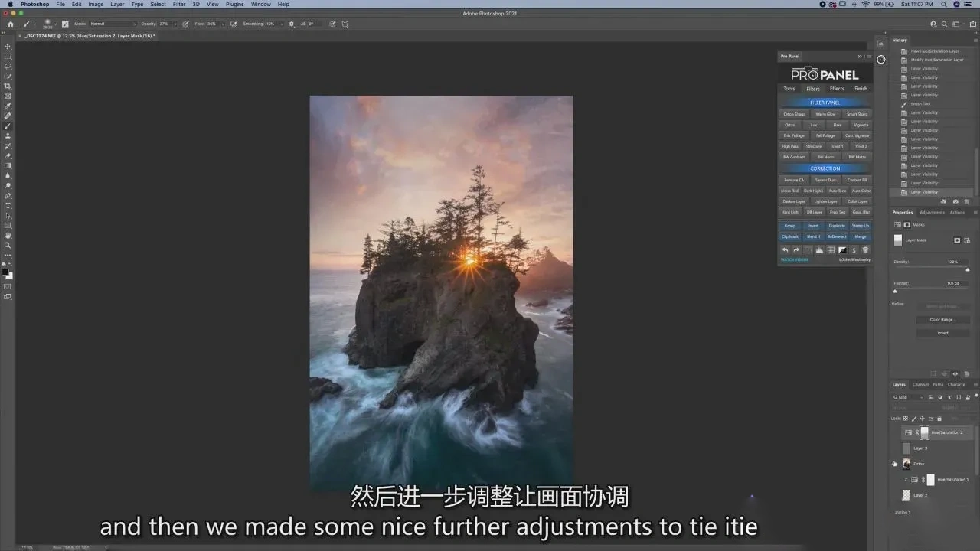The width and height of the screenshot is (980, 551).
Task: Open the Image menu
Action: (96, 5)
